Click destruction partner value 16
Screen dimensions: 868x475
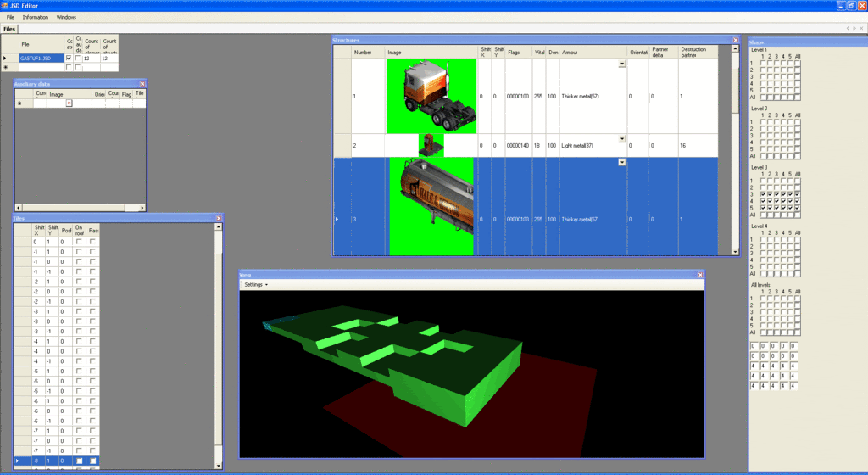coord(683,146)
